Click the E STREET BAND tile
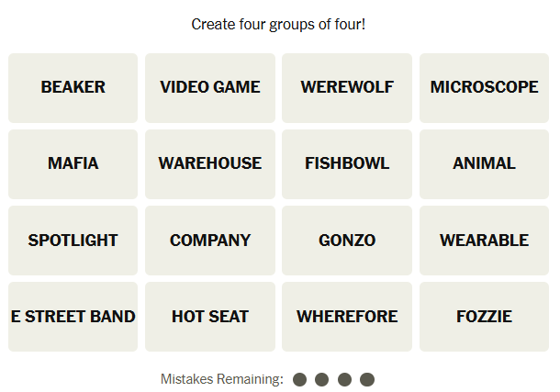 pos(73,317)
